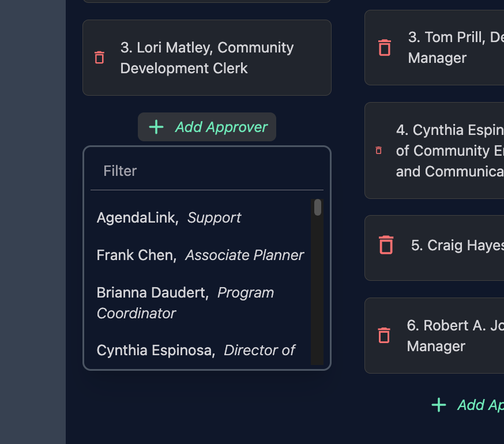The image size is (504, 444).
Task: Remove Cynthia Espinosa step 4 via trash icon
Action: tap(379, 150)
